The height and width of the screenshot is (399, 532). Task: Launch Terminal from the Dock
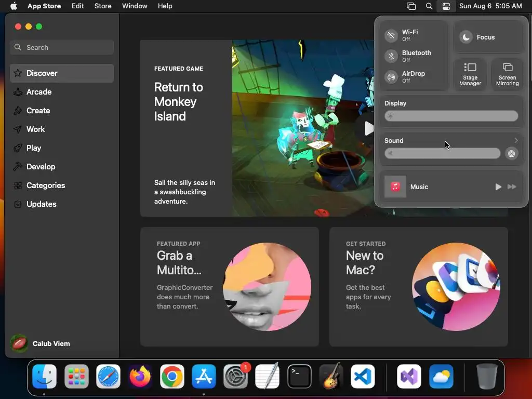pyautogui.click(x=299, y=376)
